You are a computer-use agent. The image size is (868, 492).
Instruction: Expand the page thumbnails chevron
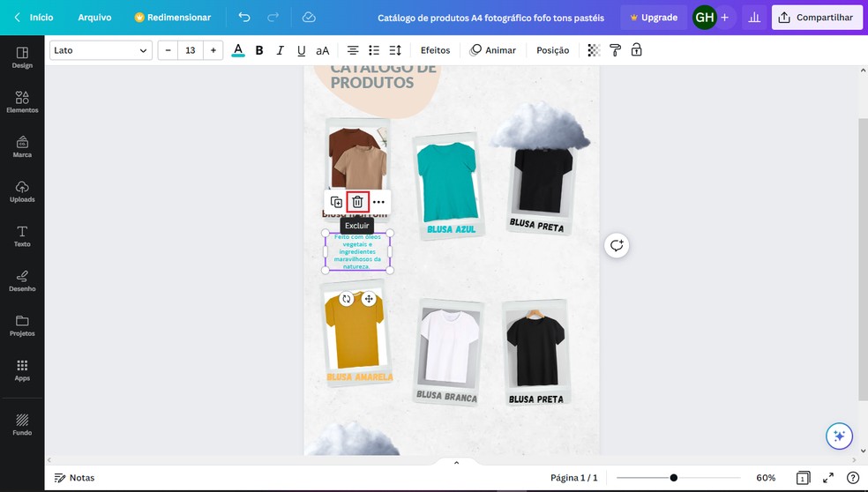pyautogui.click(x=456, y=463)
